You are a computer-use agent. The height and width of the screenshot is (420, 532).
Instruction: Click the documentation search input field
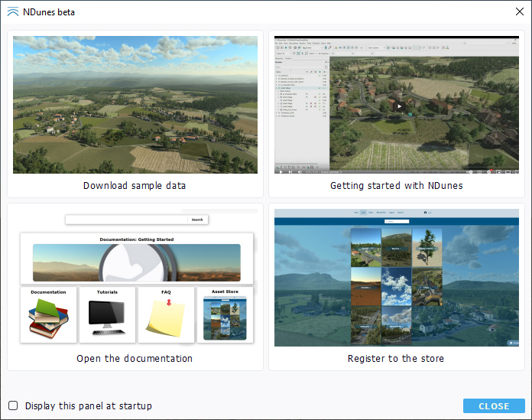pyautogui.click(x=127, y=220)
